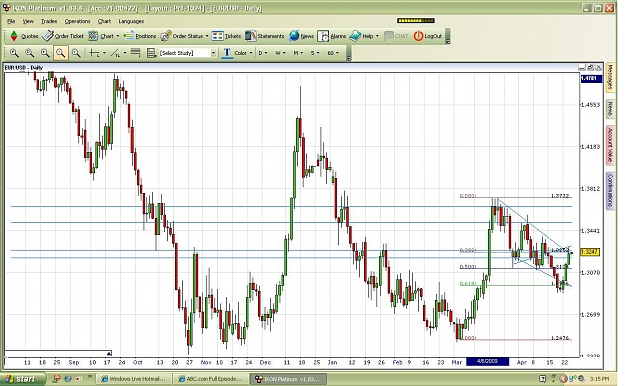
Task: Select the trend line drawing tool
Action: click(115, 53)
